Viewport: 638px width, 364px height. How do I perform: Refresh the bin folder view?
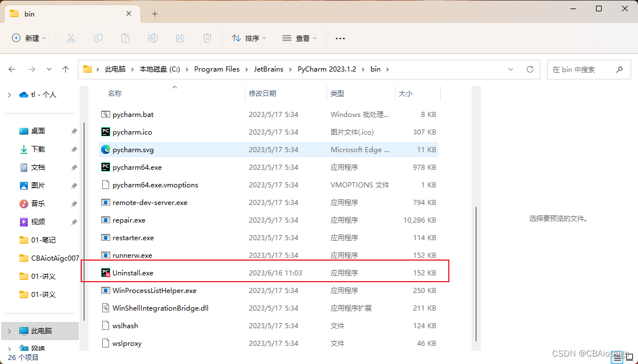(x=529, y=69)
